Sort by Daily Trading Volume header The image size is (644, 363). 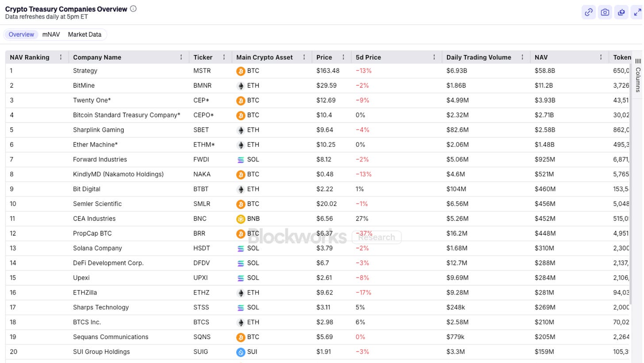click(x=479, y=57)
